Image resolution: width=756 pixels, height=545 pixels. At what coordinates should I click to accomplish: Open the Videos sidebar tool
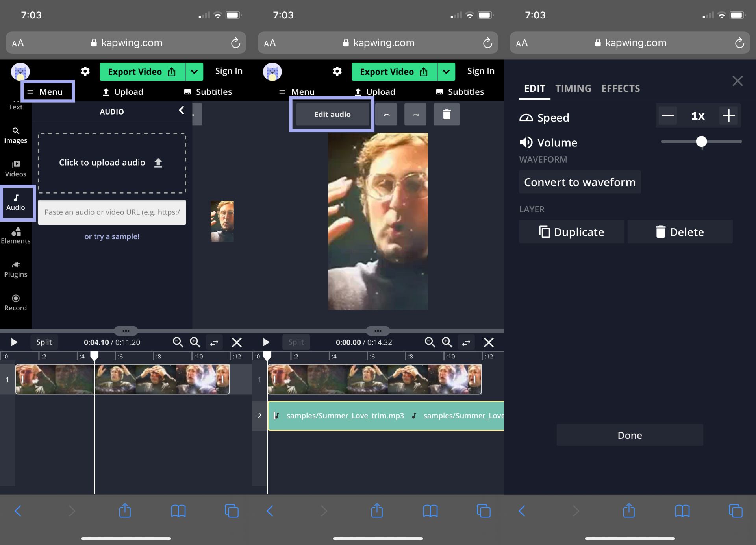pyautogui.click(x=16, y=169)
